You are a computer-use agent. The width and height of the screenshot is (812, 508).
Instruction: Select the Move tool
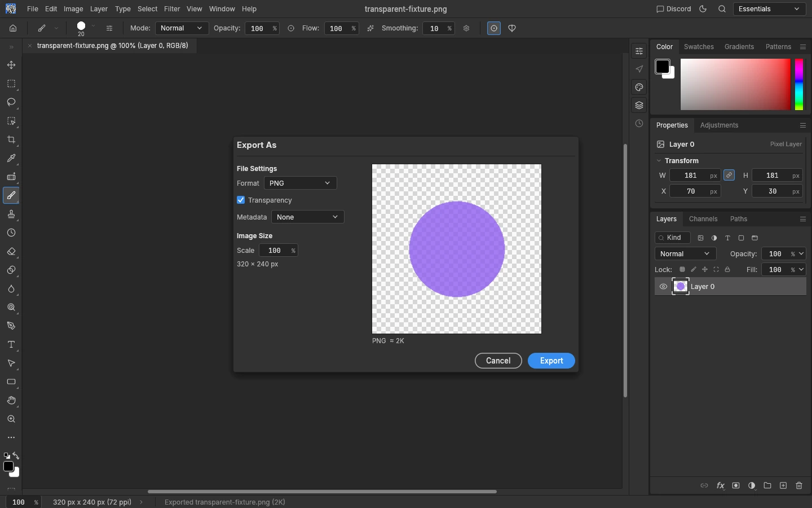(x=11, y=65)
